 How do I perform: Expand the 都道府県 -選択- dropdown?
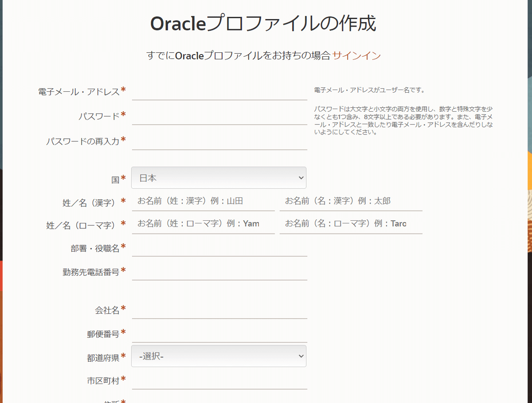point(219,356)
